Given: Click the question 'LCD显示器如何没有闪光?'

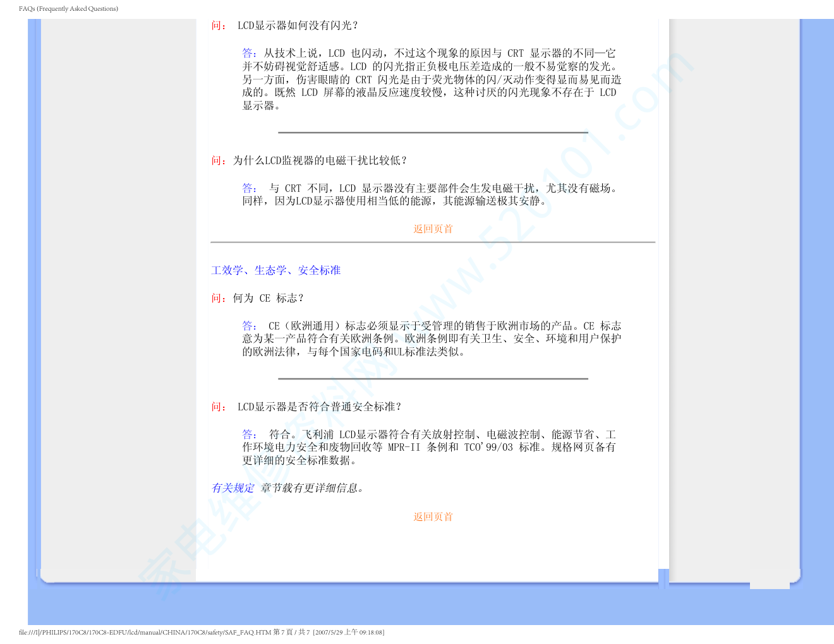Looking at the screenshot, I should tap(298, 25).
